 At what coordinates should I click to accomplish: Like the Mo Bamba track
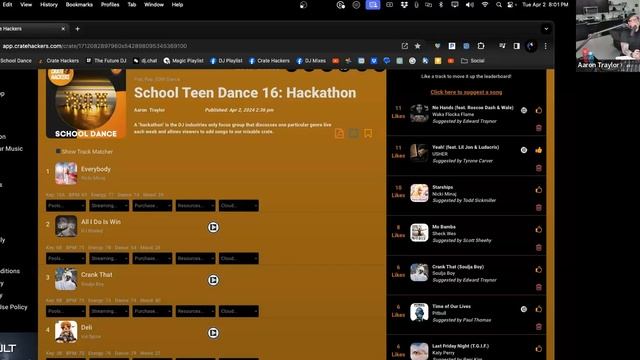coord(539,229)
